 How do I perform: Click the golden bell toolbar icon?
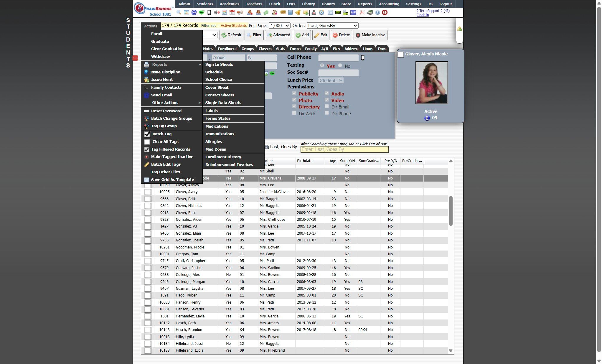tap(298, 12)
